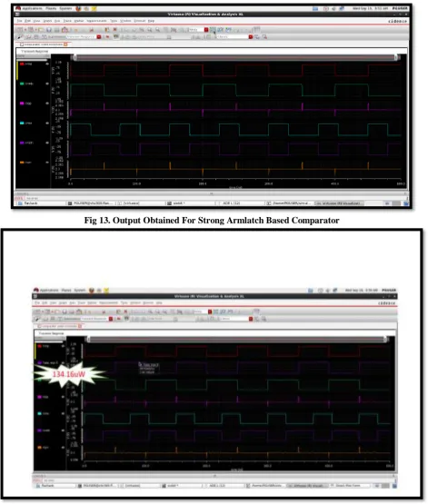The image size is (428, 504).
Task: Click the zoom out magnifier in upper toolbar
Action: (x=157, y=30)
